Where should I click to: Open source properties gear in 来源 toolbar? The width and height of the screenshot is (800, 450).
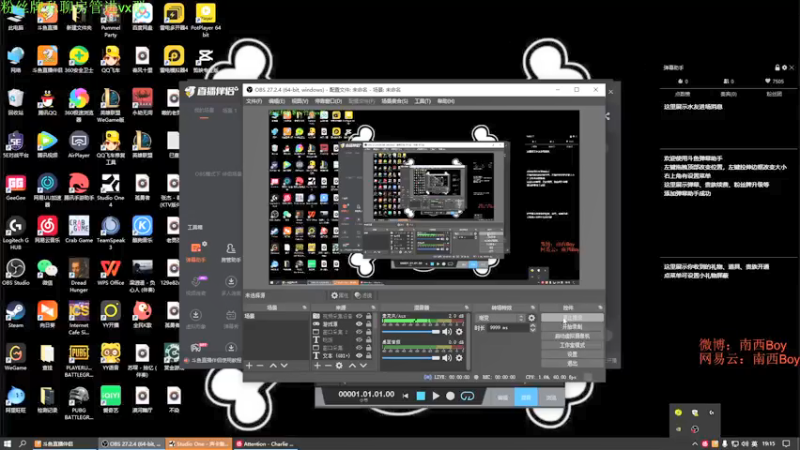[339, 365]
